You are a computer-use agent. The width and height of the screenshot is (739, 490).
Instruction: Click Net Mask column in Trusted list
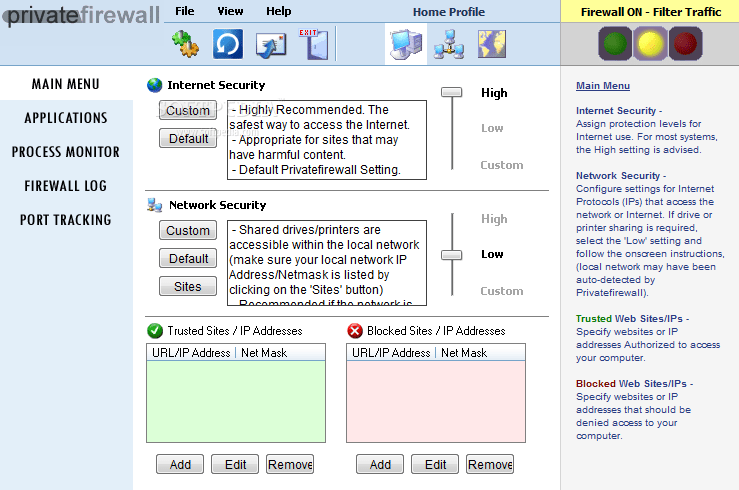pyautogui.click(x=280, y=352)
